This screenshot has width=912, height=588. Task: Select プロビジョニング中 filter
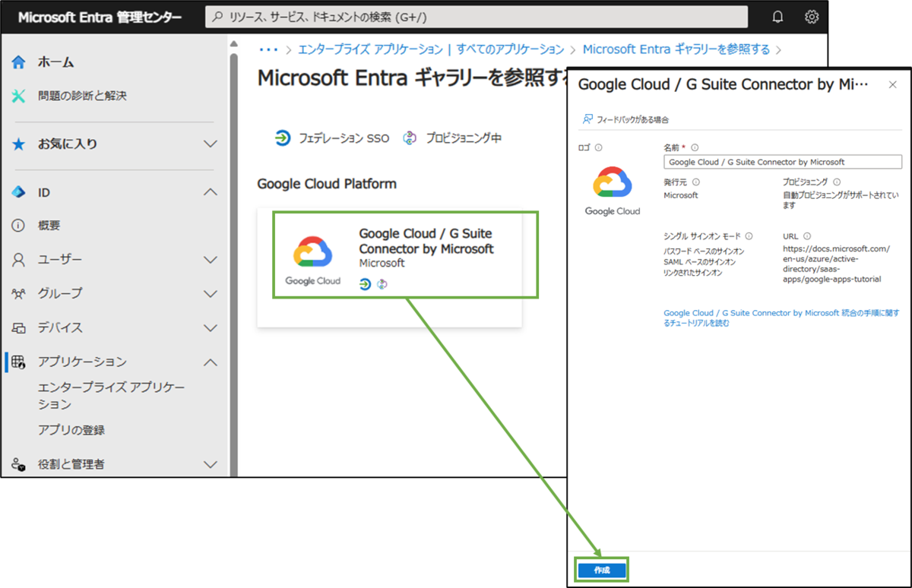(x=452, y=138)
